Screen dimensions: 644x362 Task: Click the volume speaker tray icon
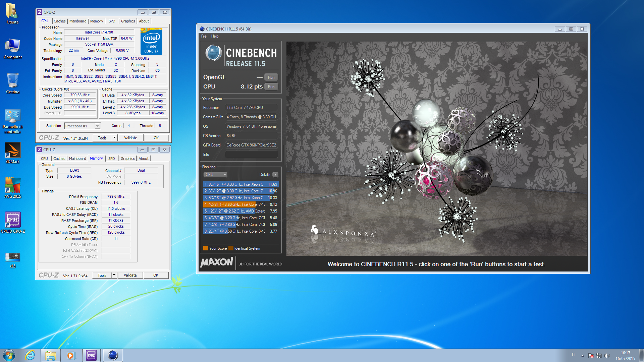coord(607,356)
